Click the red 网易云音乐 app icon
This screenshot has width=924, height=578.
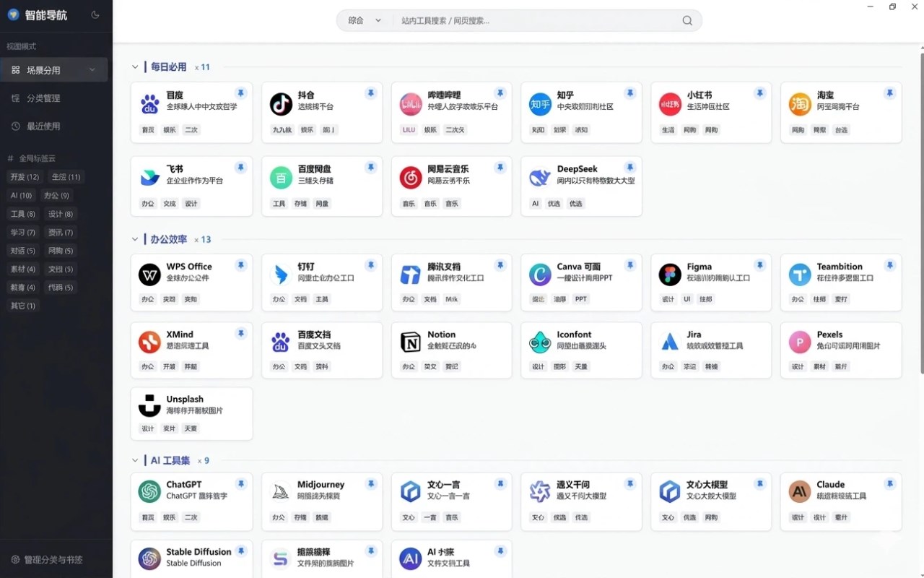pyautogui.click(x=411, y=178)
